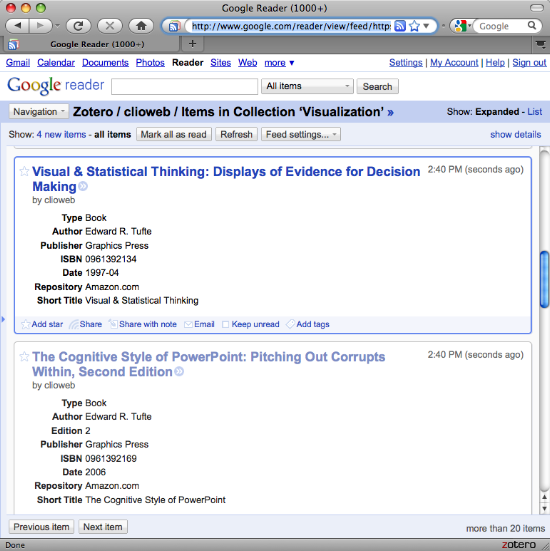The height and width of the screenshot is (551, 550).
Task: Open Web from the top bar
Action: click(x=247, y=63)
